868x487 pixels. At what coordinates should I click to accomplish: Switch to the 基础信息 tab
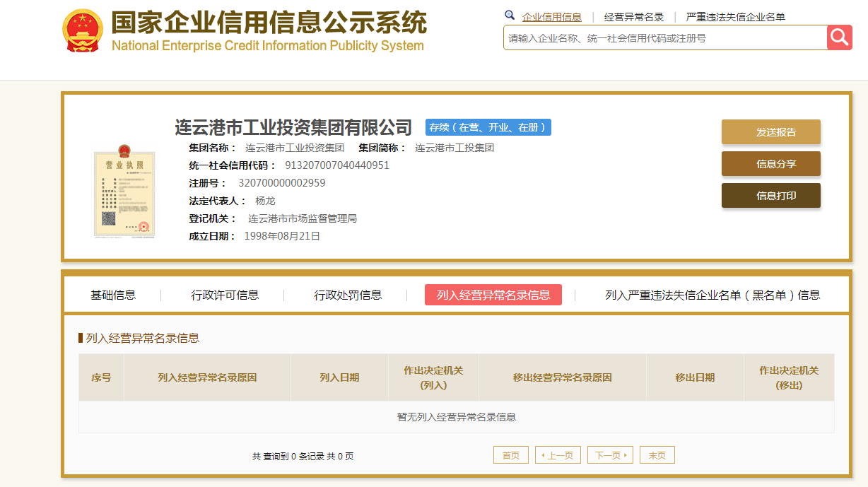click(113, 295)
